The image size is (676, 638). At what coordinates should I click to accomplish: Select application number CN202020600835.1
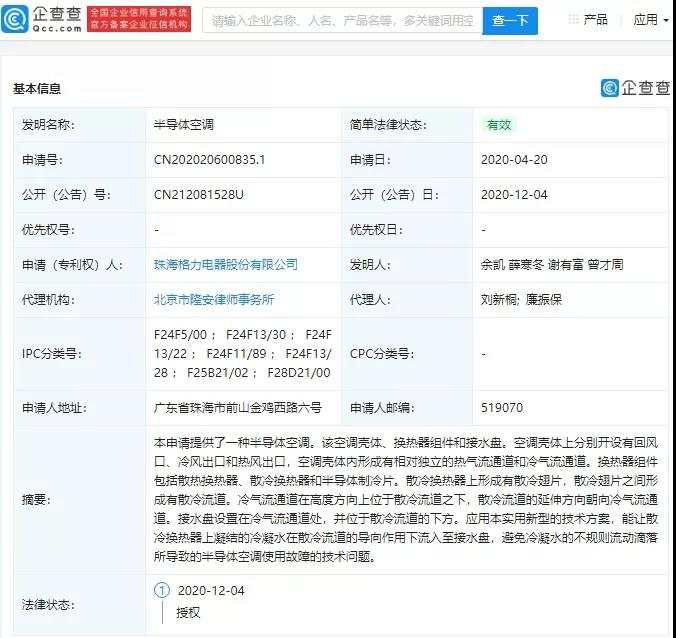[209, 160]
